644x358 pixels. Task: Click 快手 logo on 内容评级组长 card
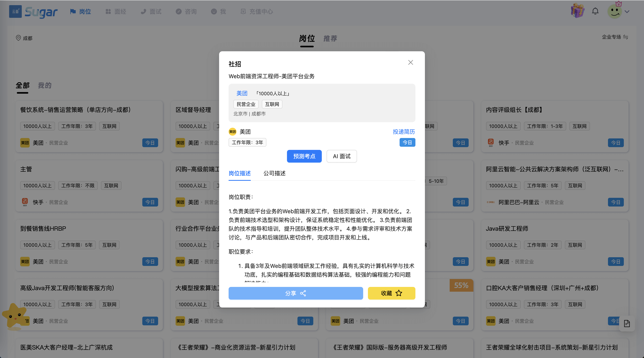491,143
